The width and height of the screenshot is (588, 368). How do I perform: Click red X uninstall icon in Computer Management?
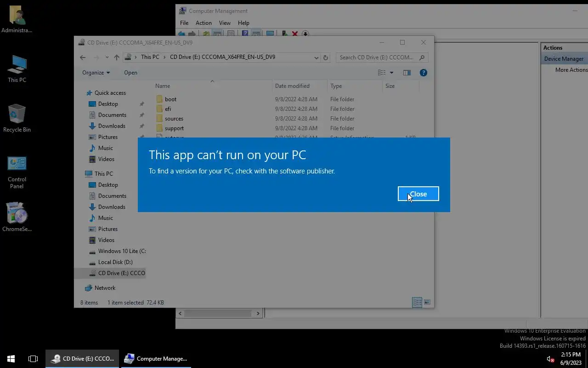click(295, 34)
